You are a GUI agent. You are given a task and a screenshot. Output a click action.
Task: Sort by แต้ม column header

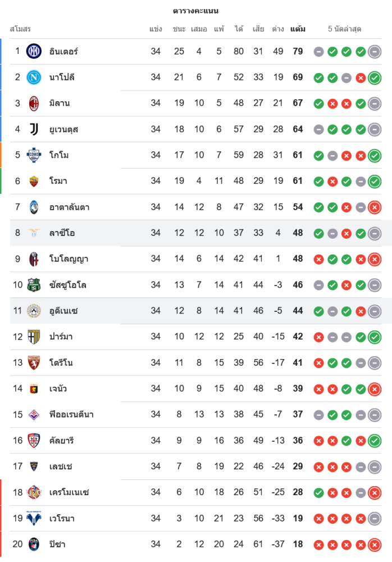298,29
